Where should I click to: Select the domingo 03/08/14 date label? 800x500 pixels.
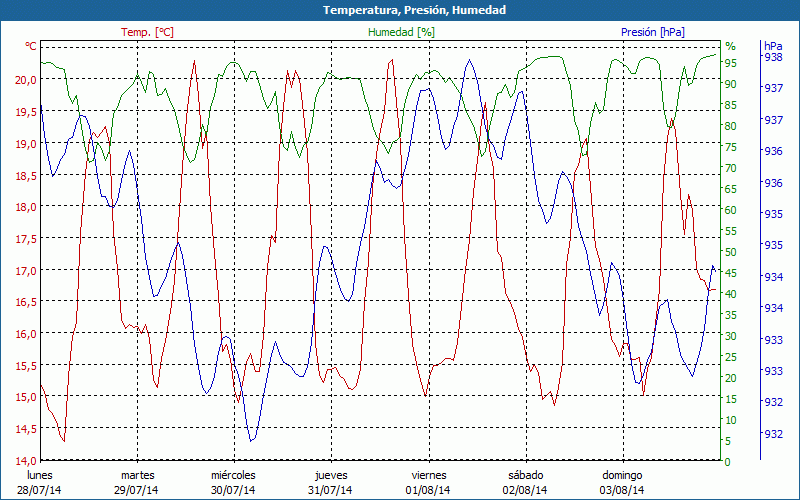pyautogui.click(x=622, y=482)
